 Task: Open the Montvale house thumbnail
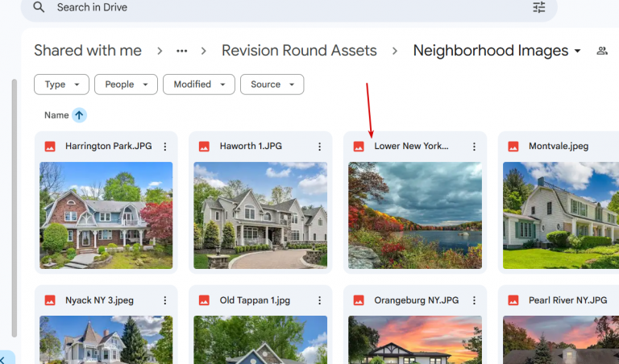click(561, 215)
